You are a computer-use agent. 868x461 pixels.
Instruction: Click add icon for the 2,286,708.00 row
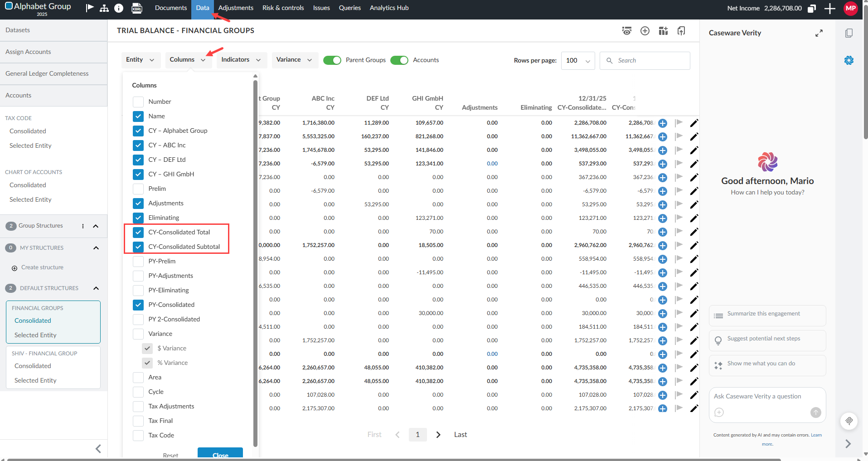tap(663, 123)
